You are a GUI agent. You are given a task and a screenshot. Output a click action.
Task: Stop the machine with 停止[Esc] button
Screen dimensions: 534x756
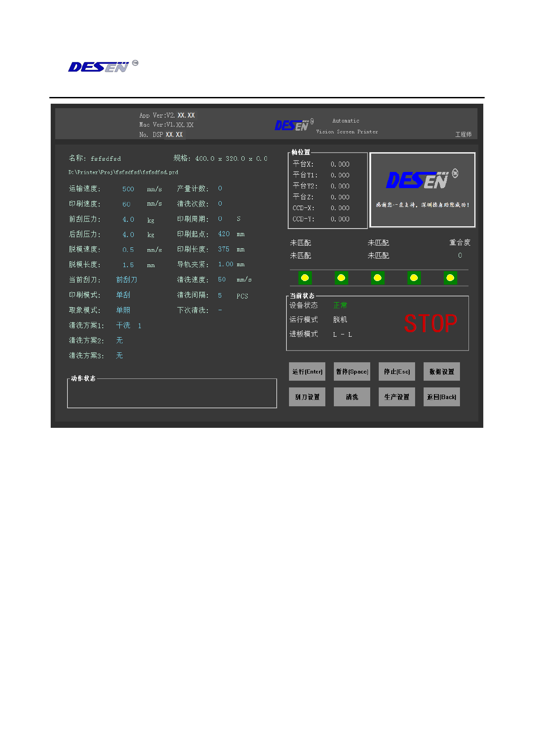pos(397,372)
